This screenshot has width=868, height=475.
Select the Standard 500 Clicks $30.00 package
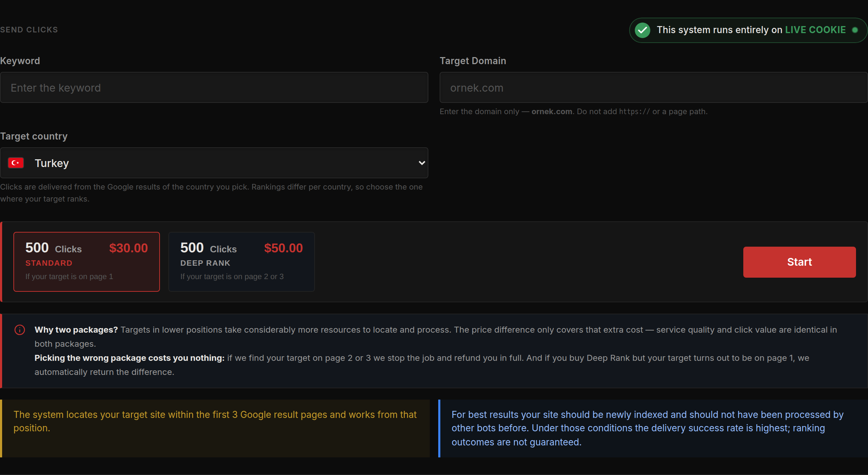coord(87,261)
